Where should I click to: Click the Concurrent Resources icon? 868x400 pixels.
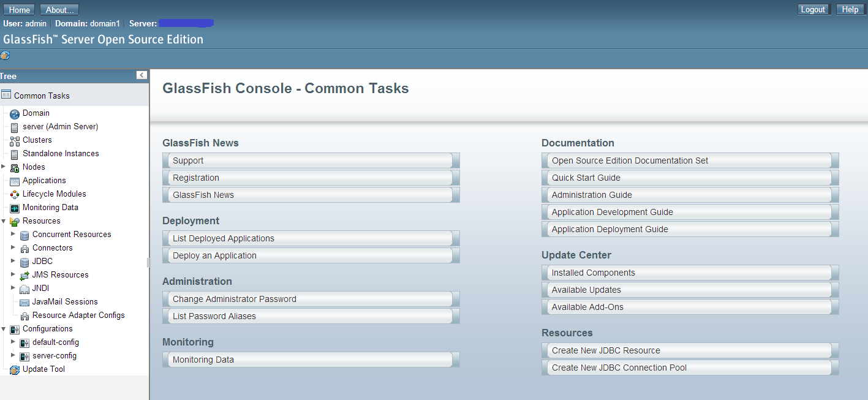tap(25, 235)
